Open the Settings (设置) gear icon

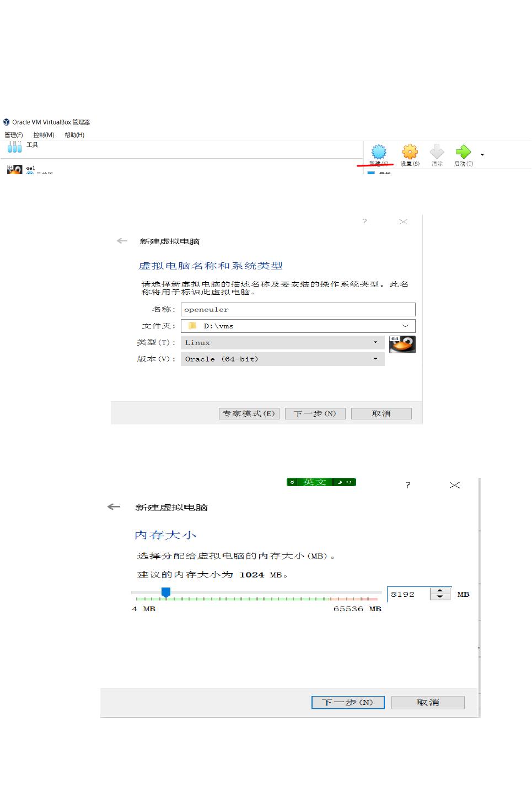tap(410, 152)
